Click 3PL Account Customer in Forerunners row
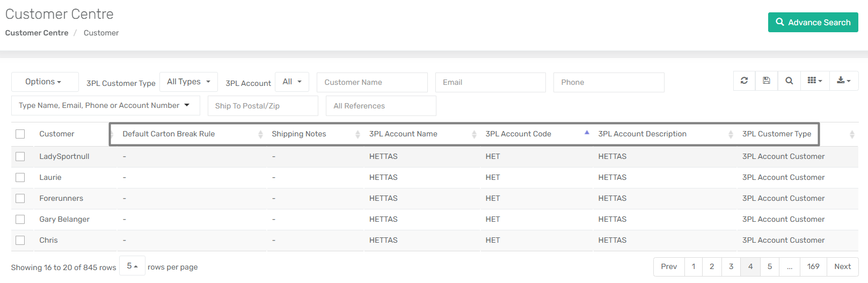The image size is (868, 283). (783, 198)
